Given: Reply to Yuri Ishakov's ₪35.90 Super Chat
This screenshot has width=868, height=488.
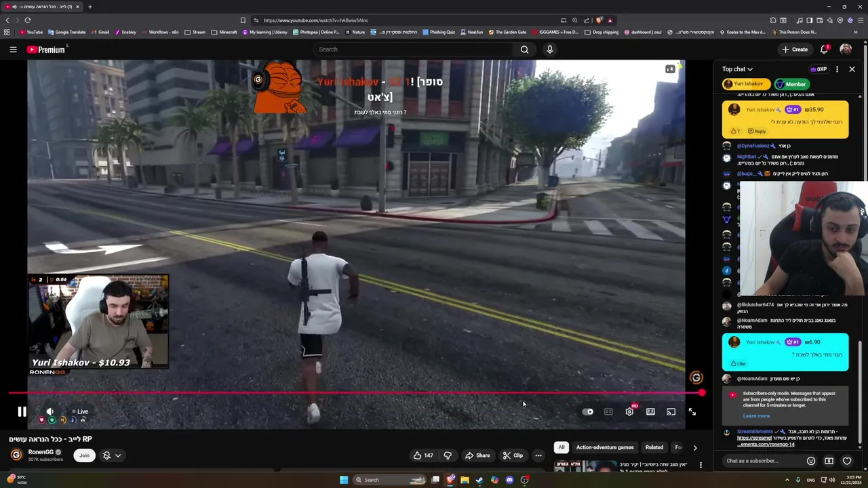Looking at the screenshot, I should click(x=757, y=131).
